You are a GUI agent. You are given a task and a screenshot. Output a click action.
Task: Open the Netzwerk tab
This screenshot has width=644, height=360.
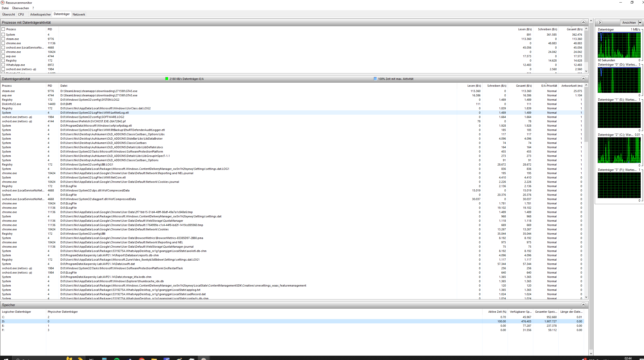point(79,14)
